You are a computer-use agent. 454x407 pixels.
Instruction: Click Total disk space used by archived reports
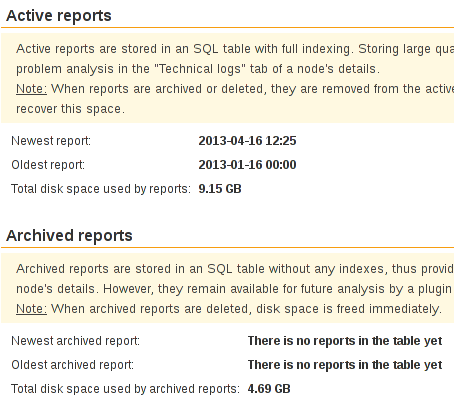click(x=125, y=389)
